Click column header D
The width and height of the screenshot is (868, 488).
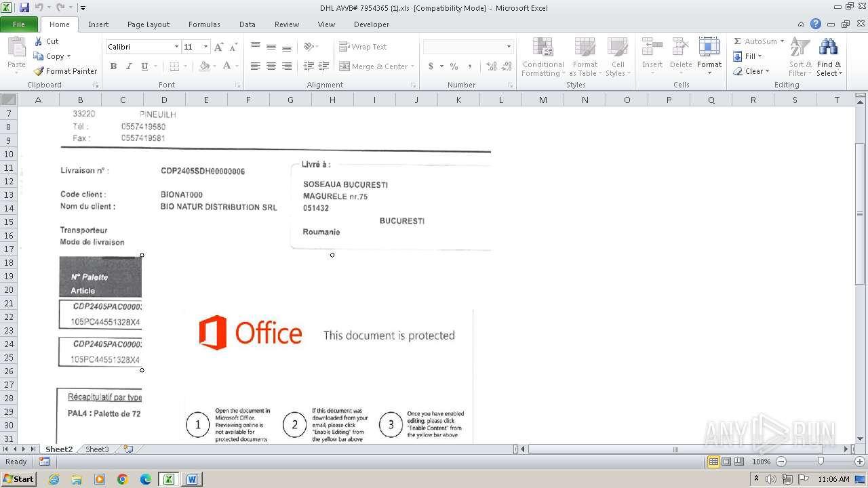click(x=164, y=100)
